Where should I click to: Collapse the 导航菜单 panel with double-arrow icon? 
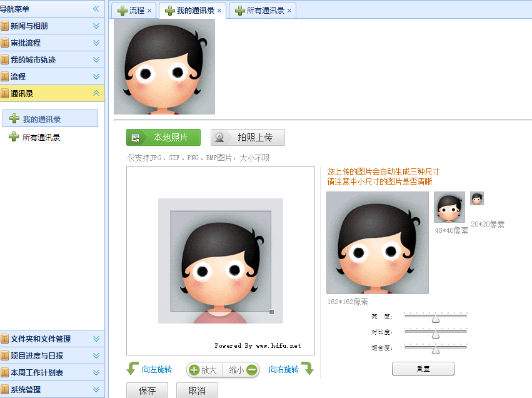(96, 9)
